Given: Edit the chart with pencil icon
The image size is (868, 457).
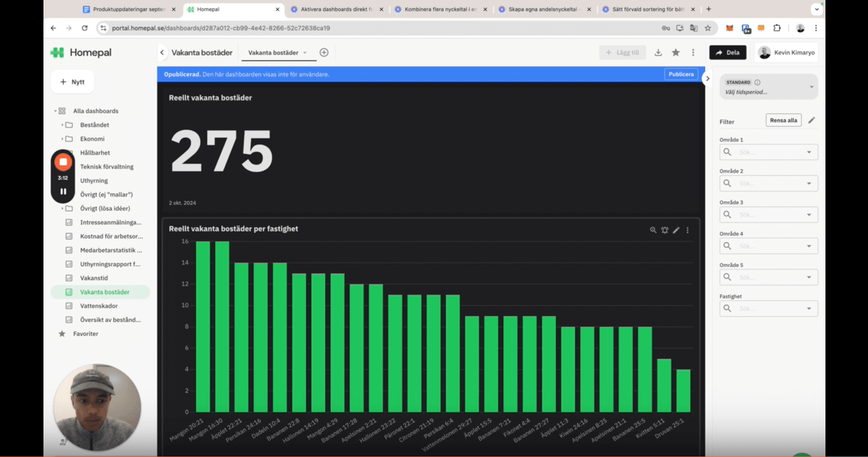Looking at the screenshot, I should tap(676, 230).
